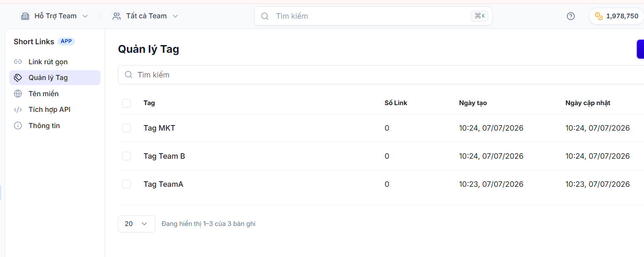This screenshot has width=644, height=257.
Task: Focus the Tìm kiếm field above tag table
Action: pyautogui.click(x=381, y=75)
